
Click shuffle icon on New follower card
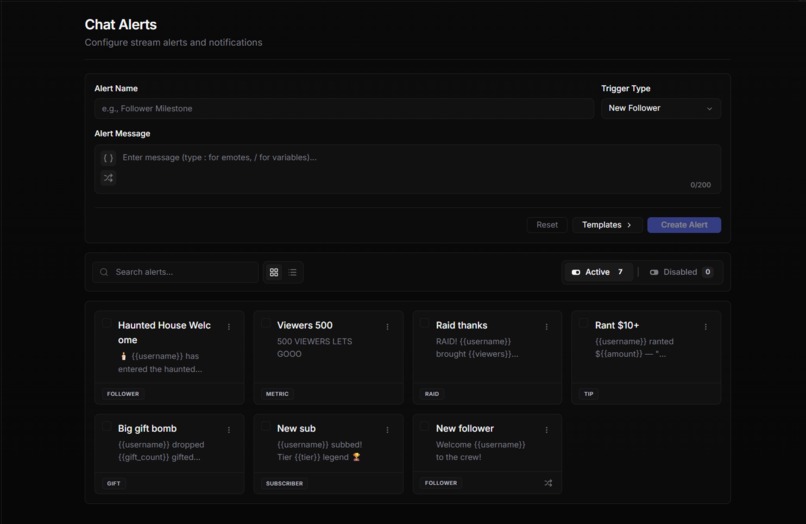point(548,483)
